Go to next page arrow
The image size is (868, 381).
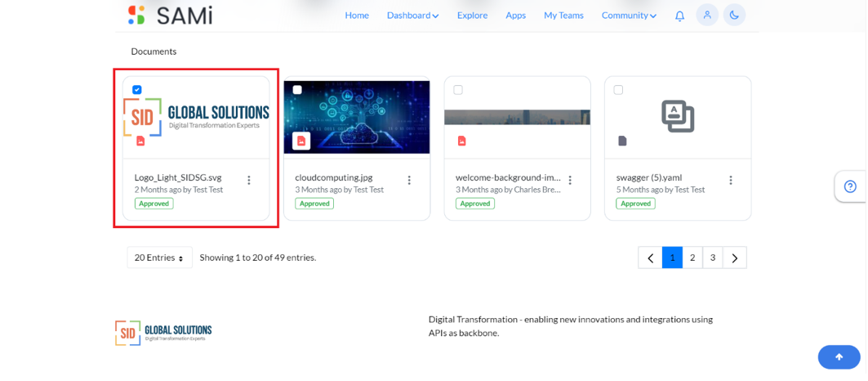[735, 258]
